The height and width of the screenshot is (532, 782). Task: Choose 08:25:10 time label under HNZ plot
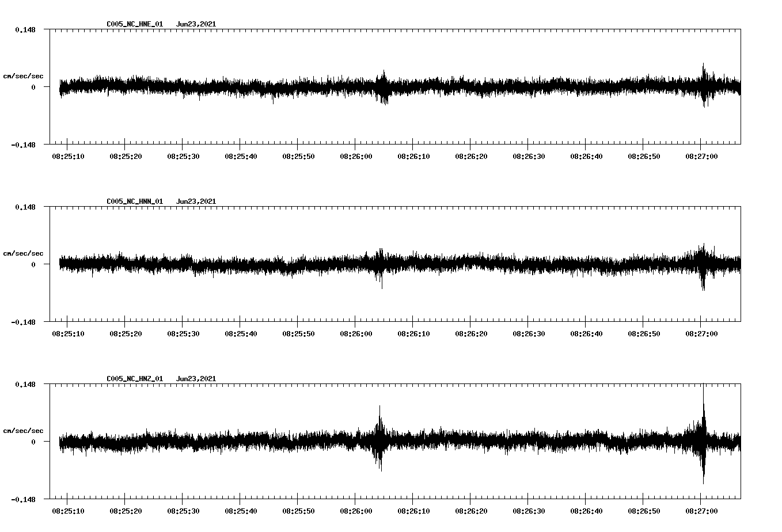(x=68, y=511)
